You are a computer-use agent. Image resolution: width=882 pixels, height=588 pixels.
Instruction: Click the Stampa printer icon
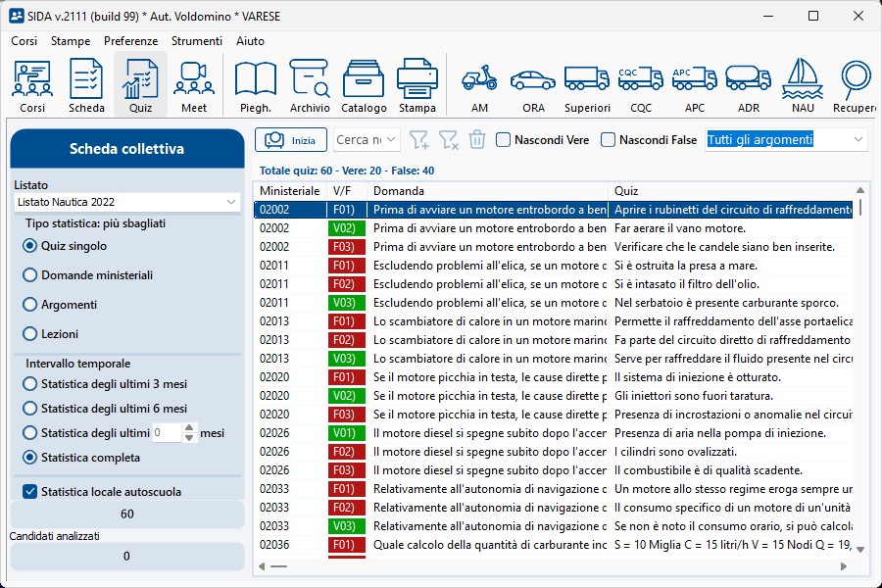[x=416, y=84]
